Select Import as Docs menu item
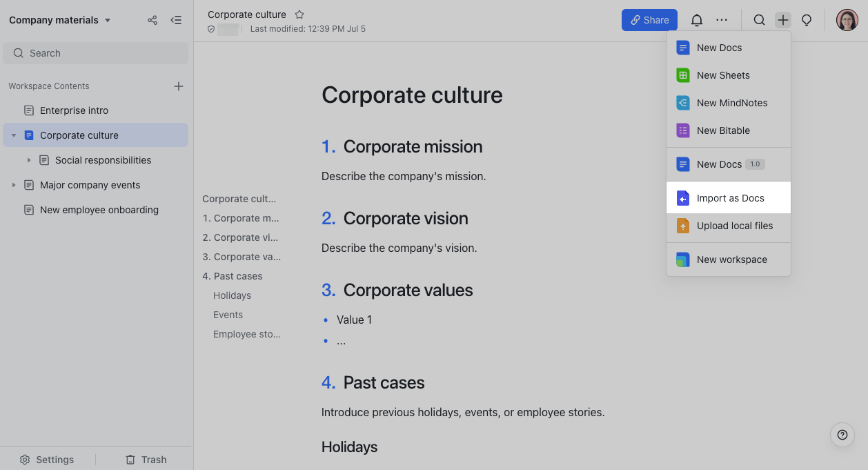 (x=729, y=198)
